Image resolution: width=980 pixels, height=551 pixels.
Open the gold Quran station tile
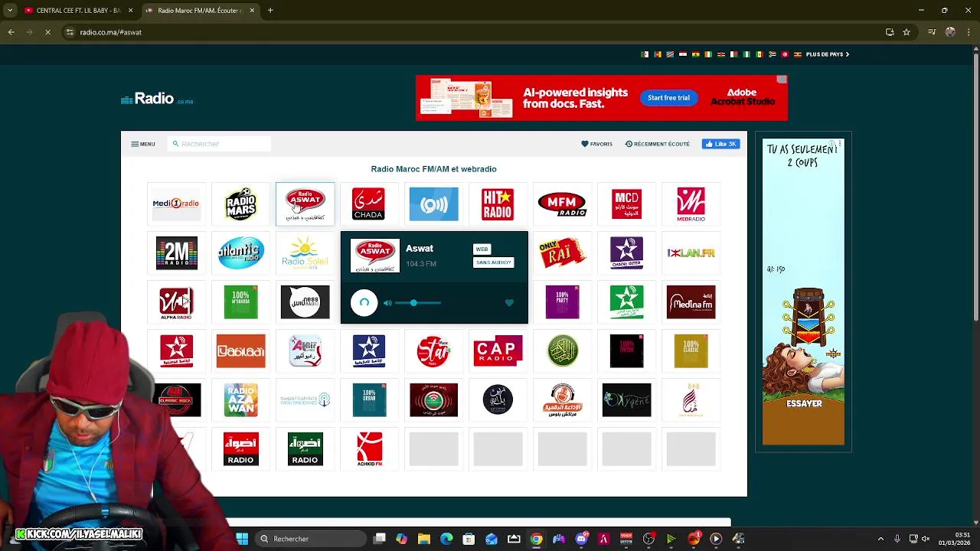pos(562,350)
